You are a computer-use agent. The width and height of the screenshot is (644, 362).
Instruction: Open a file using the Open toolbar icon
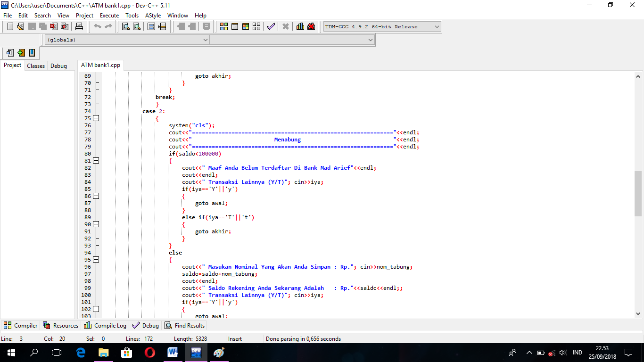(20, 26)
